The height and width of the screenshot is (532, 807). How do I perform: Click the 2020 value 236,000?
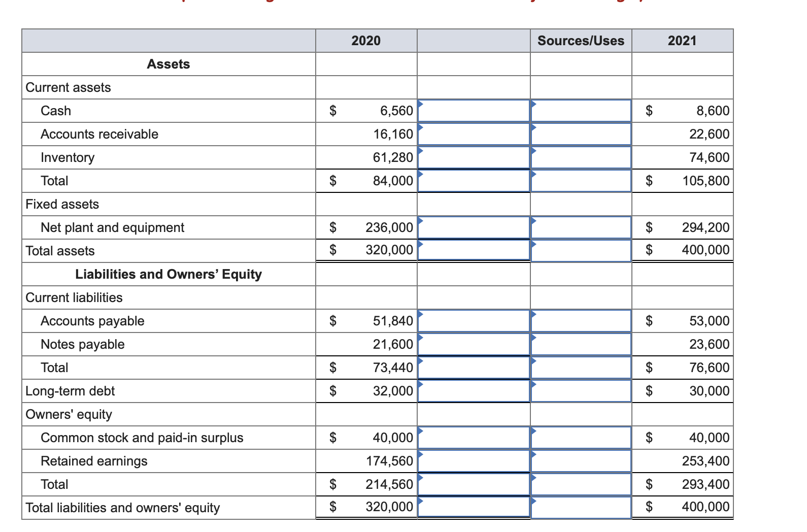390,227
